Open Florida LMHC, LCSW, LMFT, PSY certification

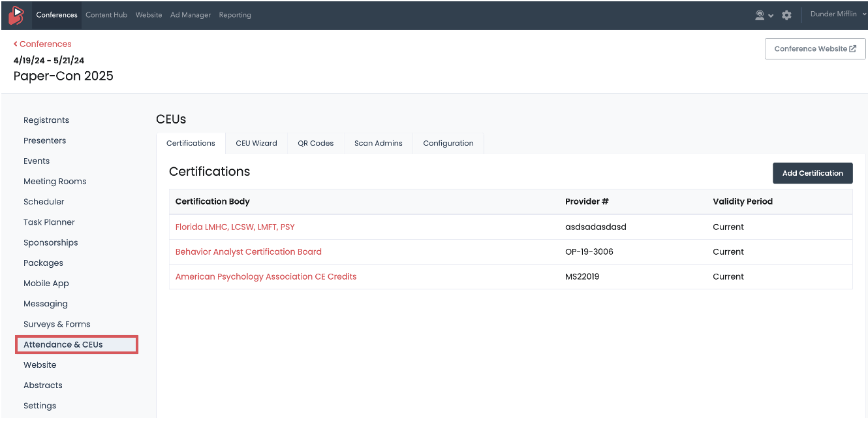coord(235,227)
